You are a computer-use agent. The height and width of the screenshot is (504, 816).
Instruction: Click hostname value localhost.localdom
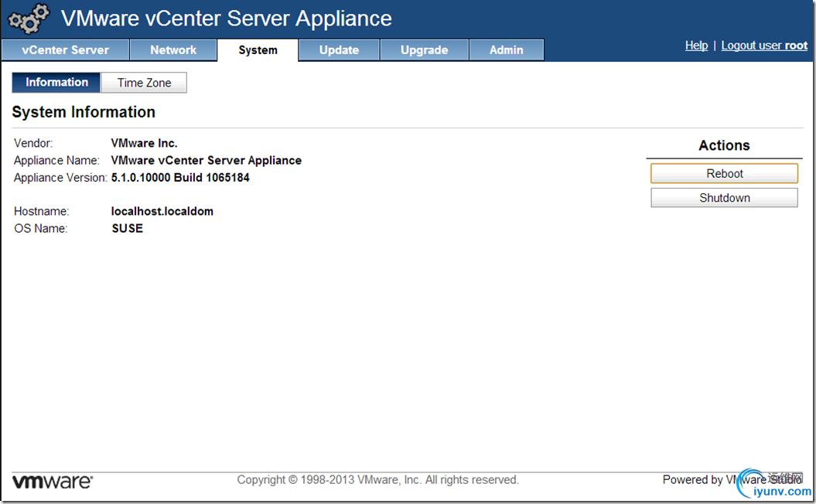(162, 211)
